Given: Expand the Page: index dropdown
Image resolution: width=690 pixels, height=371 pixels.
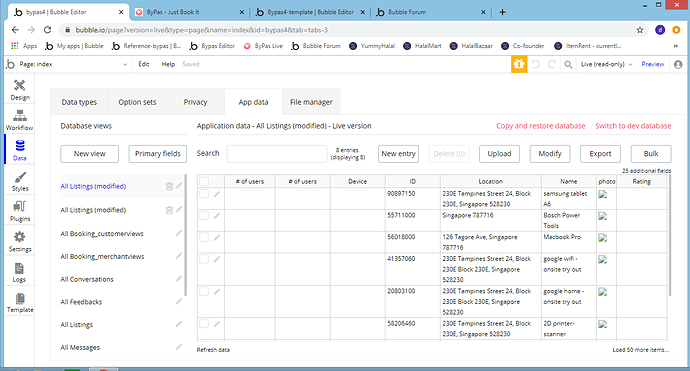Looking at the screenshot, I should click(73, 64).
